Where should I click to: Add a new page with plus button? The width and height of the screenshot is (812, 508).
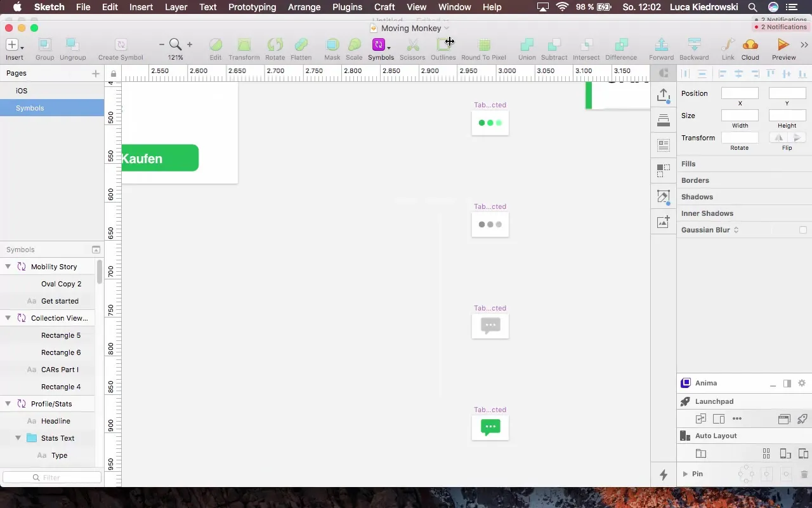[x=96, y=74]
